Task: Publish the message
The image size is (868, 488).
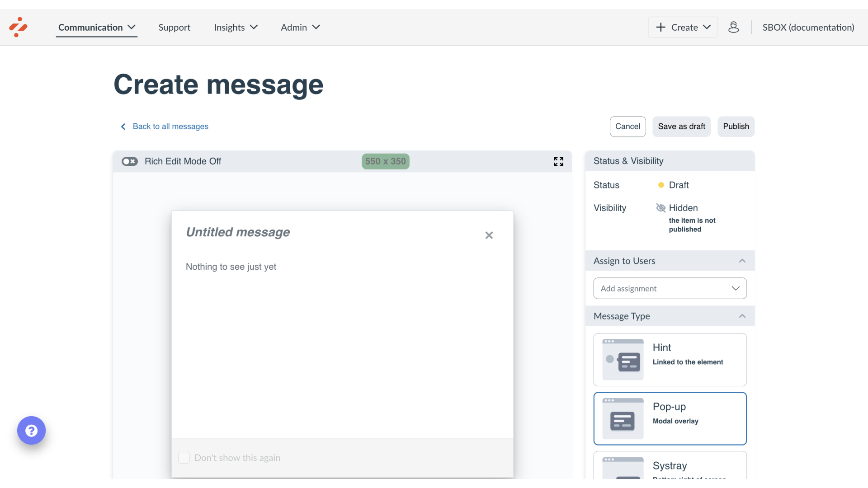Action: point(736,127)
